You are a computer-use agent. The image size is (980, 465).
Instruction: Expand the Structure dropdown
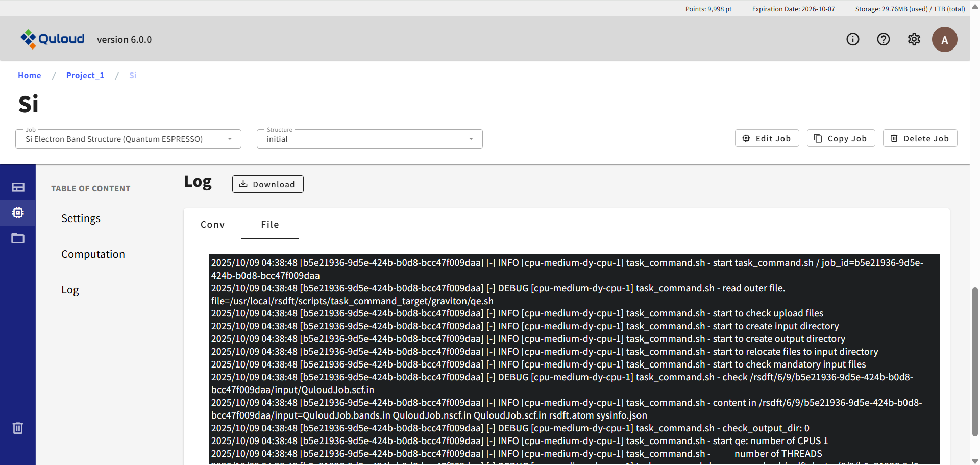point(370,139)
